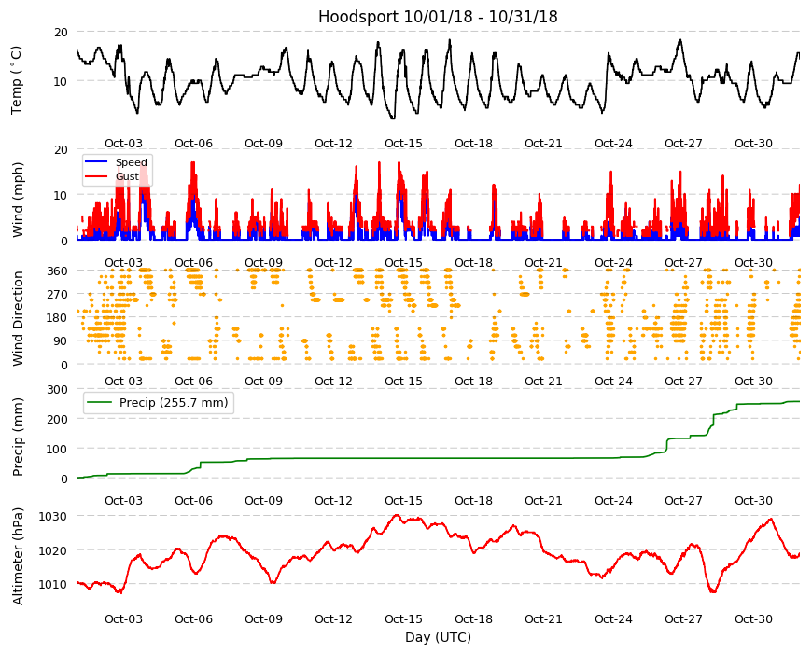The height and width of the screenshot is (653, 812).
Task: Click the Wind (mph) y-axis label
Action: click(18, 200)
